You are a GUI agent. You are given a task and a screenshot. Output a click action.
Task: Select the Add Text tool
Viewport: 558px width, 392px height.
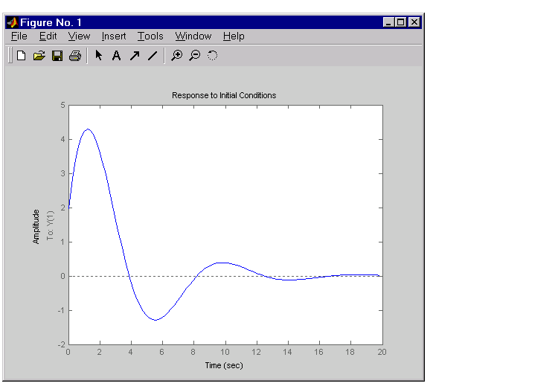[x=116, y=56]
